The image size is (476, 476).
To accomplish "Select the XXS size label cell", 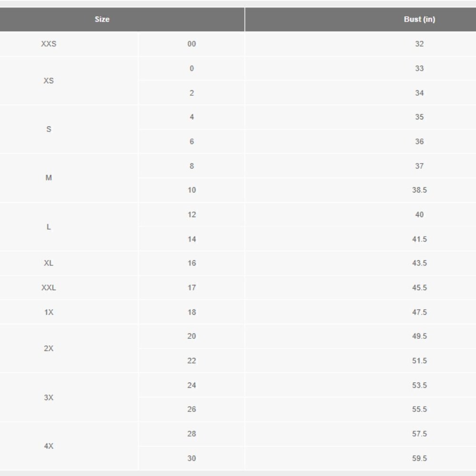I will click(x=49, y=44).
